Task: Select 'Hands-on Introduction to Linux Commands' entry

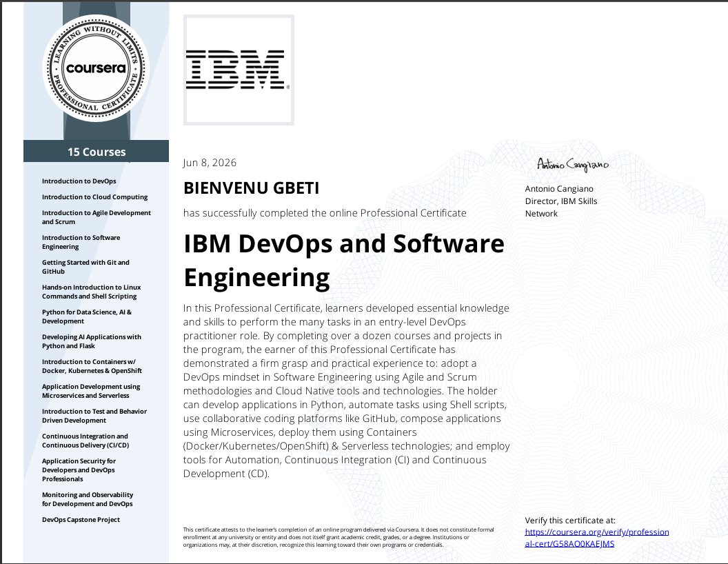Action: tap(91, 292)
